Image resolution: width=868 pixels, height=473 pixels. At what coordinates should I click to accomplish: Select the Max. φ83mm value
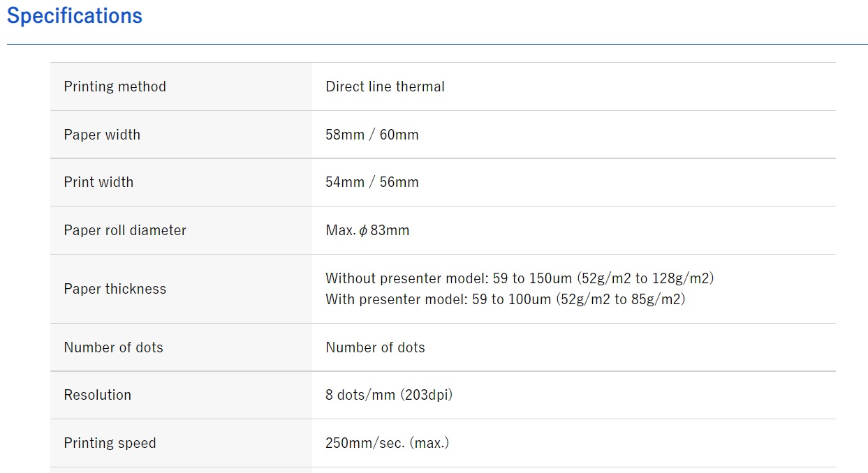pos(367,230)
